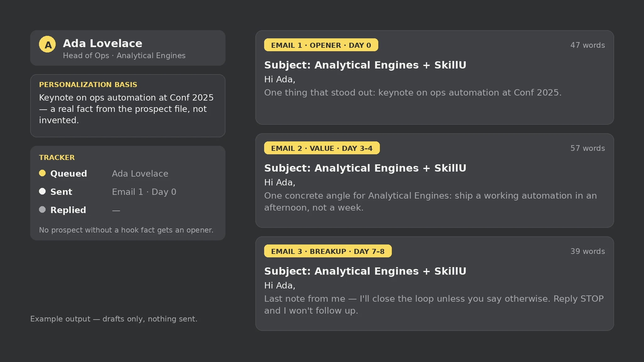Click the 57 words count label
The width and height of the screenshot is (644, 362).
point(587,148)
